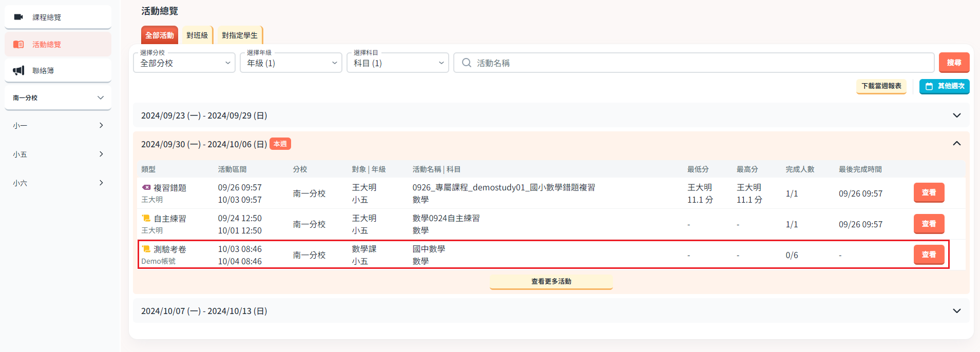Click the 自主練習 type label
The image size is (980, 352).
[x=170, y=219]
